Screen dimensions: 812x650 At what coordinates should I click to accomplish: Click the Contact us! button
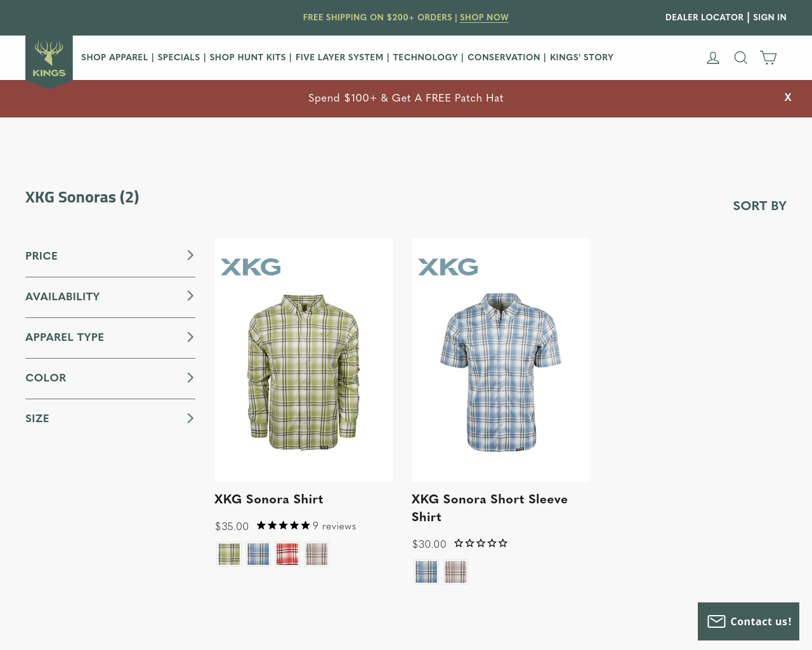point(749,621)
